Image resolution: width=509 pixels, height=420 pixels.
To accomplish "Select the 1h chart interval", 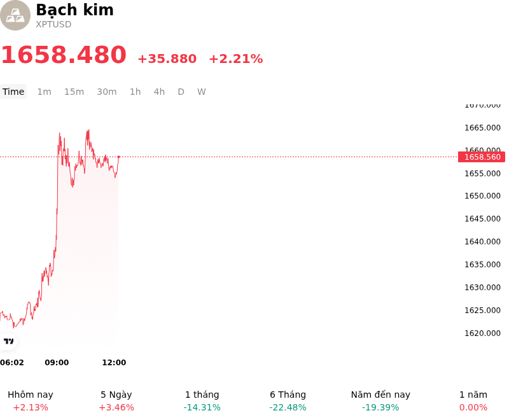I will click(135, 92).
